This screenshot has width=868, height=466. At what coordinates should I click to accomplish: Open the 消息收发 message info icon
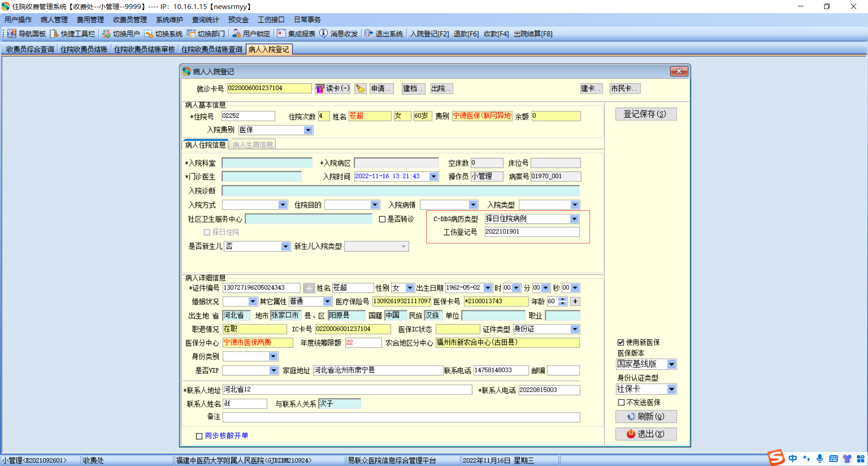tap(324, 34)
